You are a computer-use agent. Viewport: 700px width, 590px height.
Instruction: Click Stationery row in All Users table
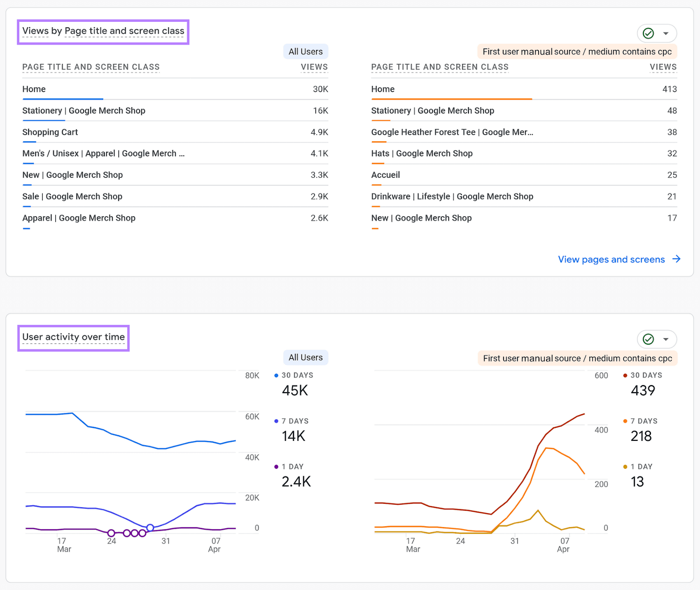[84, 111]
